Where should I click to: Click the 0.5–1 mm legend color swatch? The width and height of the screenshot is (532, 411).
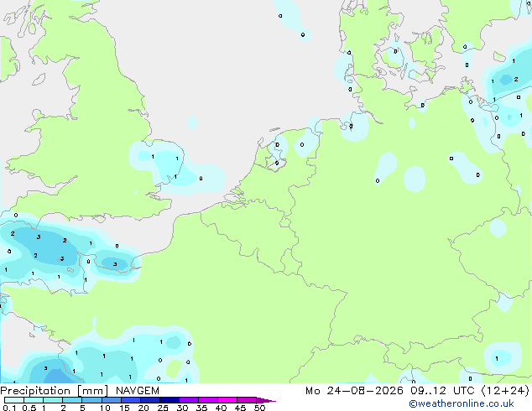34,400
